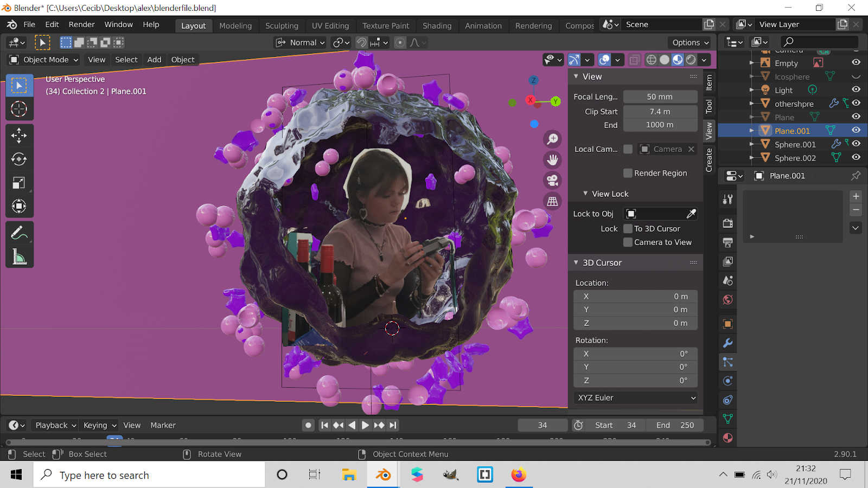Open the Object Constraints properties tab
Viewport: 868px width, 488px height.
coord(728,400)
